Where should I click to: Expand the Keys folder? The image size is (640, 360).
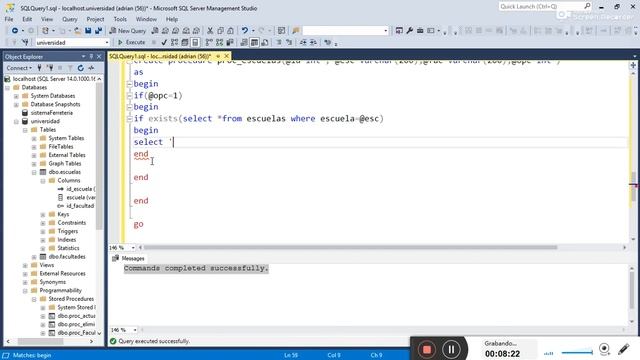click(43, 214)
